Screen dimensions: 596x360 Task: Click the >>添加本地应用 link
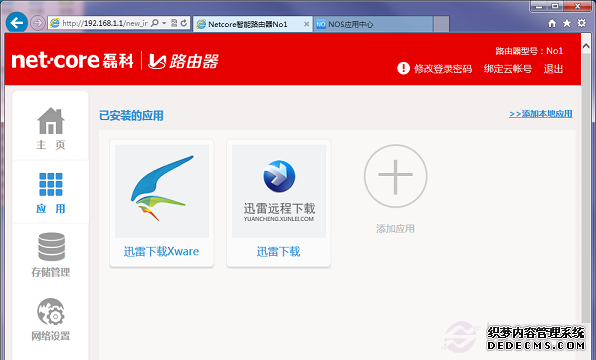coord(541,114)
